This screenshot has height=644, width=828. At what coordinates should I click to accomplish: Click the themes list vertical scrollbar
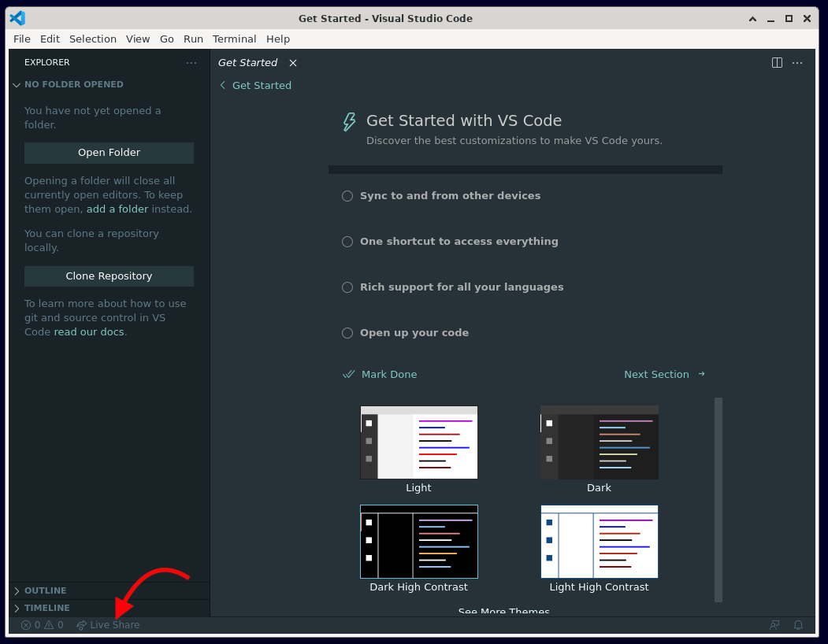[718, 499]
